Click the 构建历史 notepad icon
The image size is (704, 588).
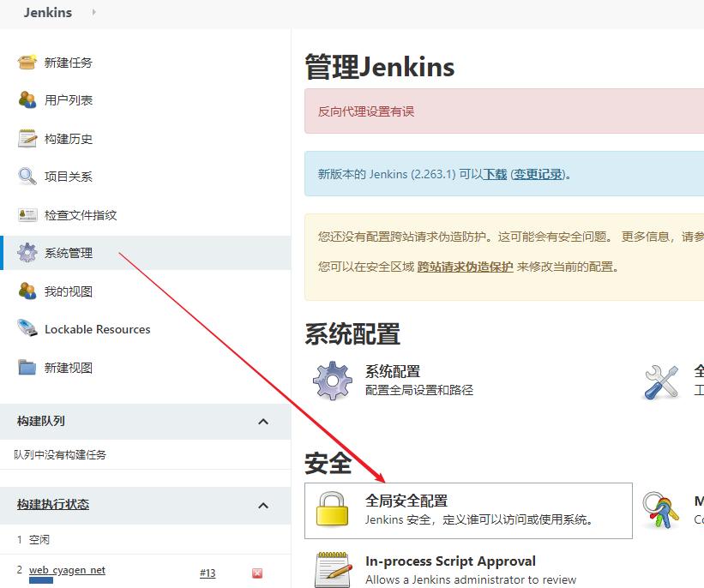pos(27,139)
